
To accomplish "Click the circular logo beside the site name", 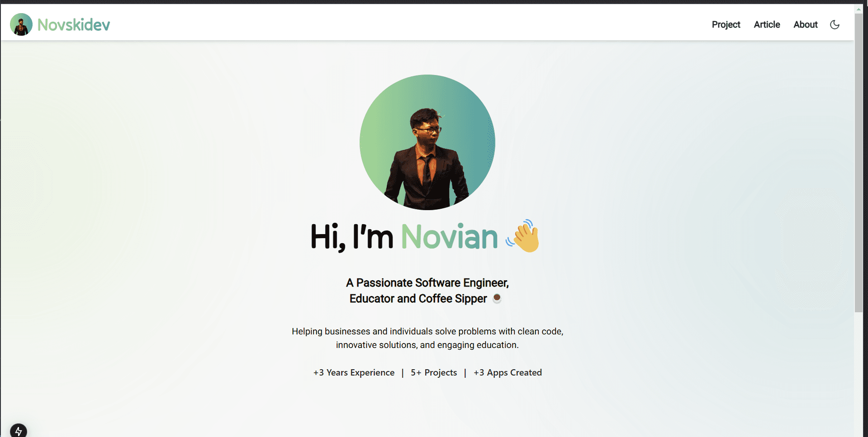I will click(21, 24).
